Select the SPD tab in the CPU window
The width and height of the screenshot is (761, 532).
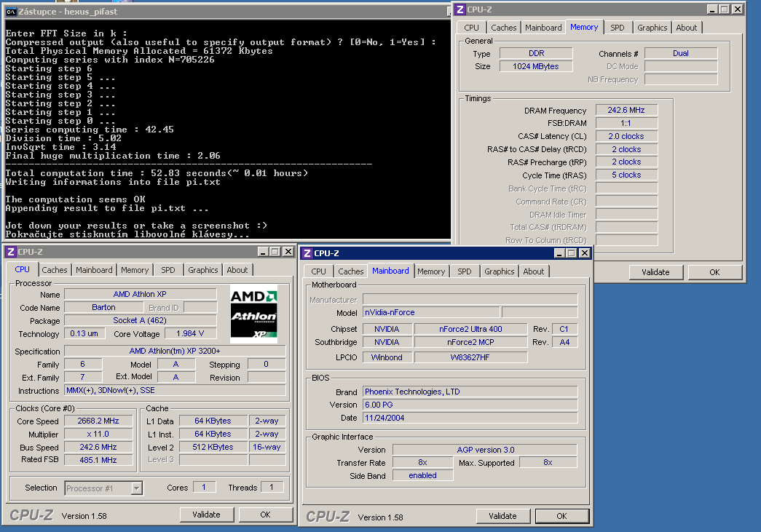point(168,270)
